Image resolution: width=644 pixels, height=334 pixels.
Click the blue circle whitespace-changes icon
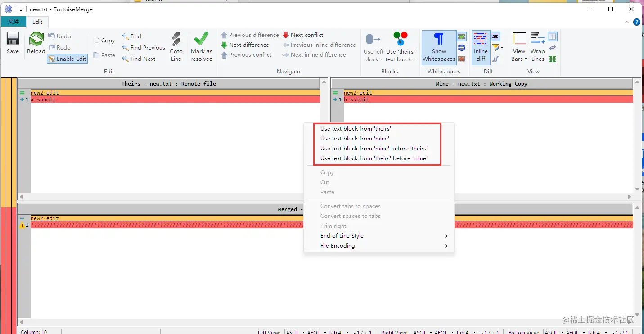[x=462, y=48]
